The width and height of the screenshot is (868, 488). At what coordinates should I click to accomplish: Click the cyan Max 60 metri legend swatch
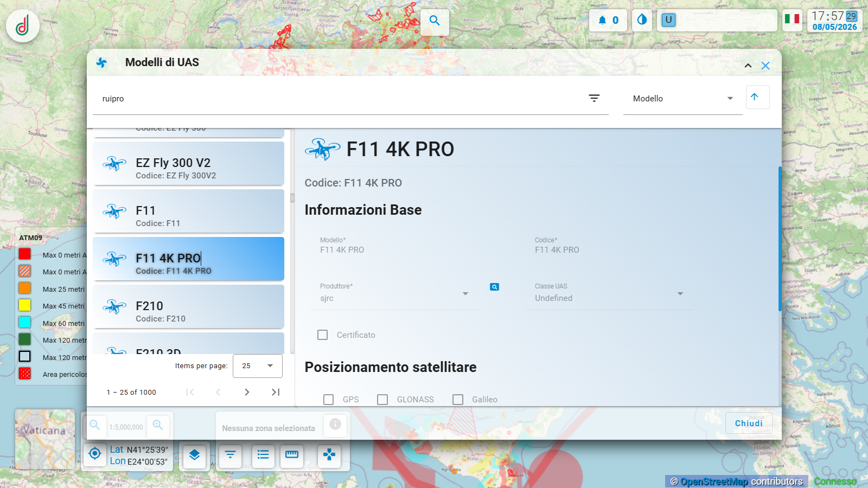25,323
